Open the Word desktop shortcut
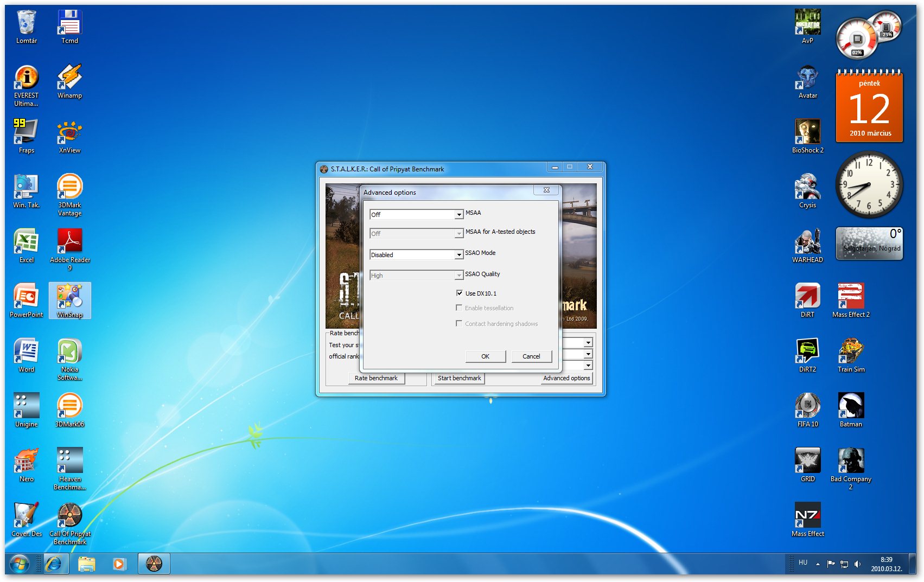 pyautogui.click(x=26, y=355)
